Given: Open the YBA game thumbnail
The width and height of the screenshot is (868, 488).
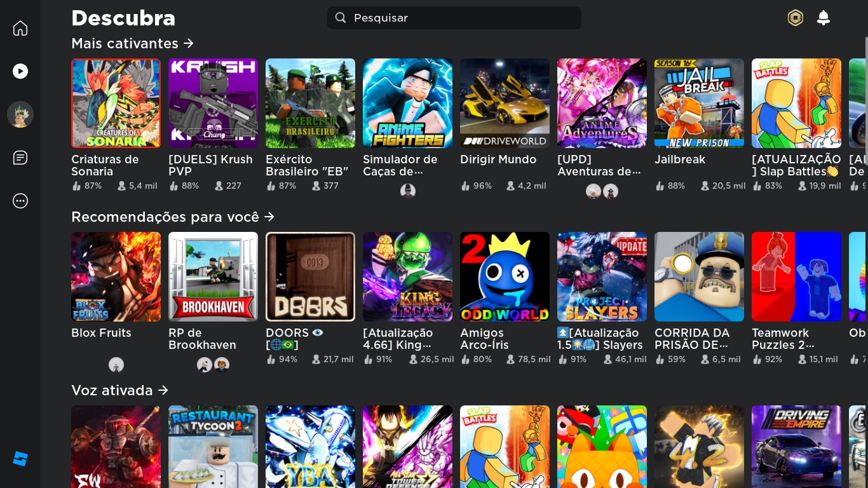Looking at the screenshot, I should pyautogui.click(x=310, y=447).
